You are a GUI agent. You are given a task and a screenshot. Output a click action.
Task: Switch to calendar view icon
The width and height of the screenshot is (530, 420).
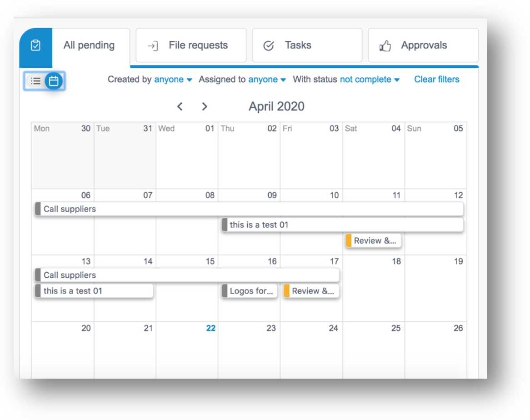pos(54,81)
